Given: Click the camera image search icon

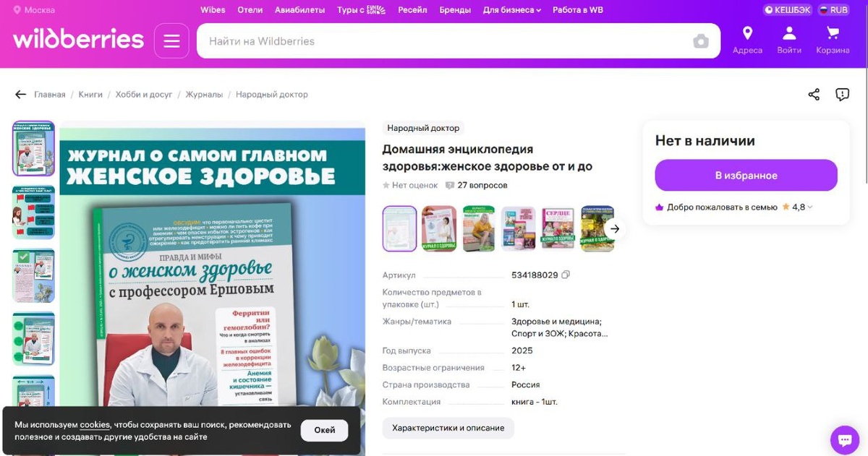Looking at the screenshot, I should coord(701,41).
